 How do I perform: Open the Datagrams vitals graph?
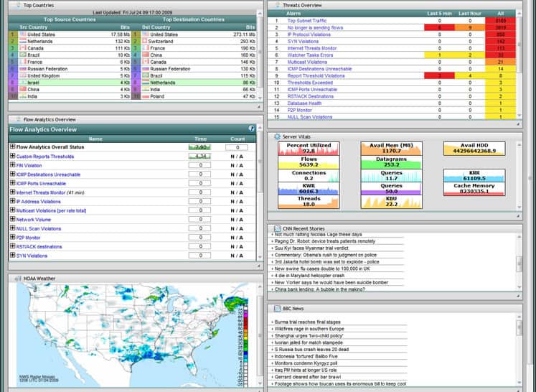(391, 162)
